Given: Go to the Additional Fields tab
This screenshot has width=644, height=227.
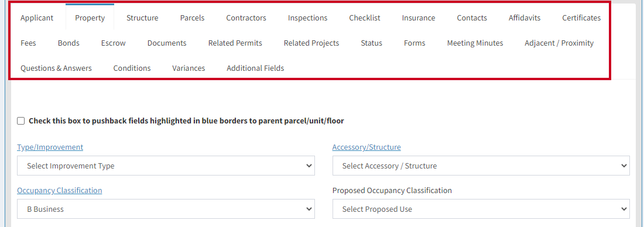Looking at the screenshot, I should [x=255, y=68].
